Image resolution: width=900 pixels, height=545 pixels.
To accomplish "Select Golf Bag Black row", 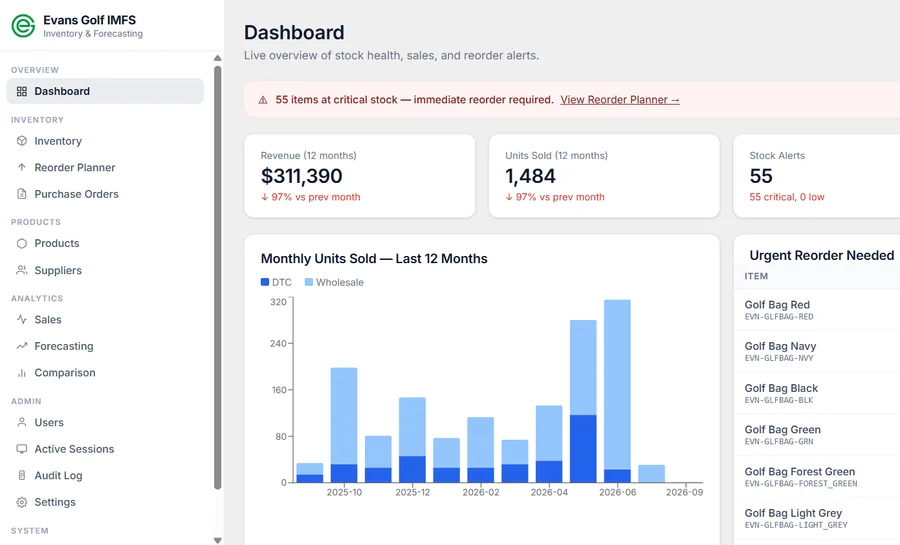I will [x=817, y=393].
